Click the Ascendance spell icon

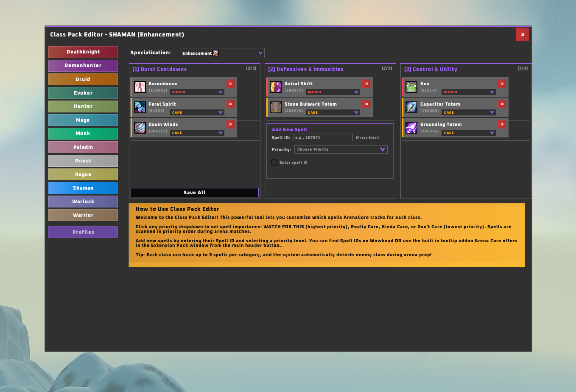140,86
